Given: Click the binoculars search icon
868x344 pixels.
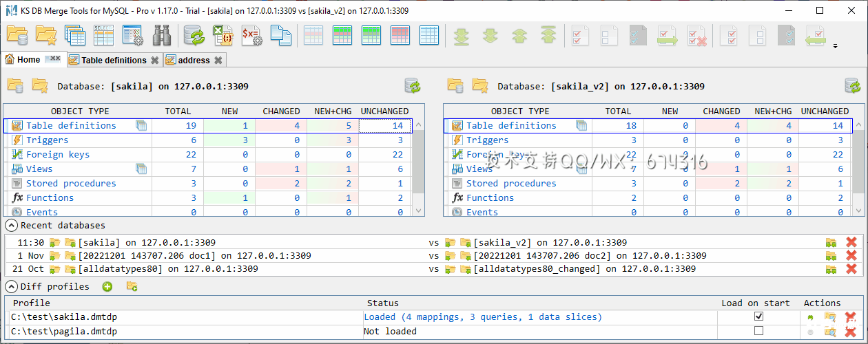Looking at the screenshot, I should point(162,34).
